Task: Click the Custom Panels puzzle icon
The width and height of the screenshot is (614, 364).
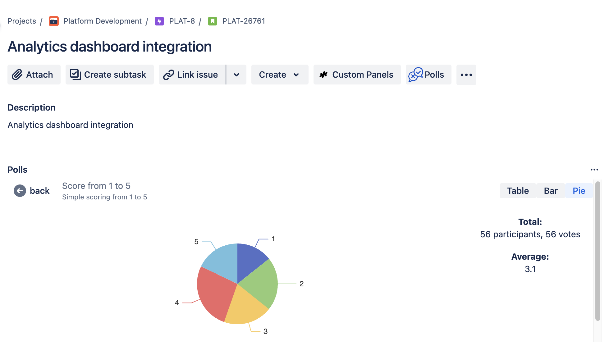Action: 323,75
